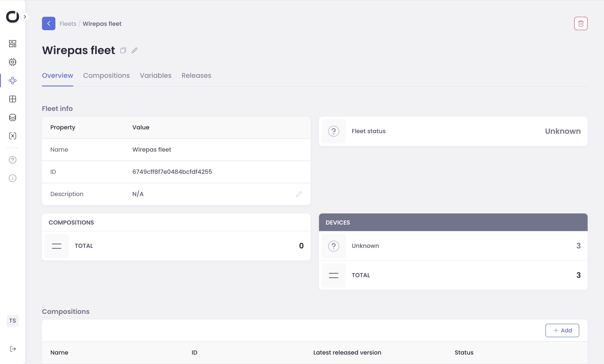Viewport: 604px width, 364px height.
Task: Click the Add composition button
Action: coord(562,330)
